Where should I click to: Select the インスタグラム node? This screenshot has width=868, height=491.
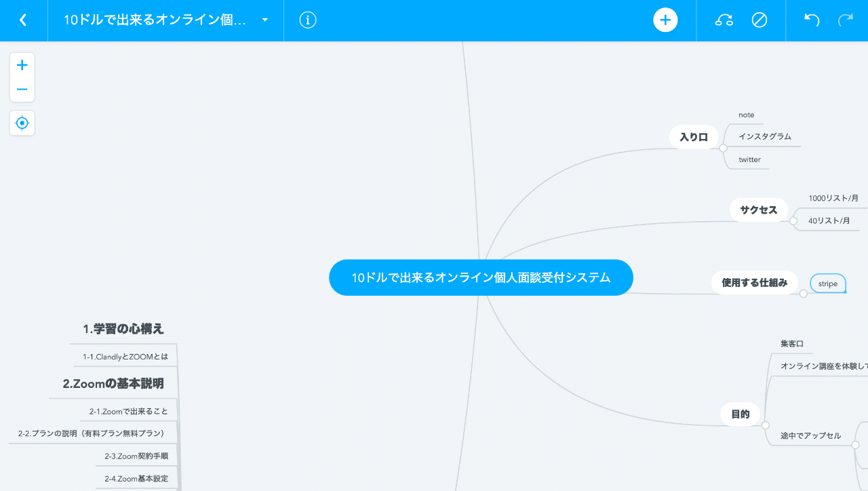[765, 136]
